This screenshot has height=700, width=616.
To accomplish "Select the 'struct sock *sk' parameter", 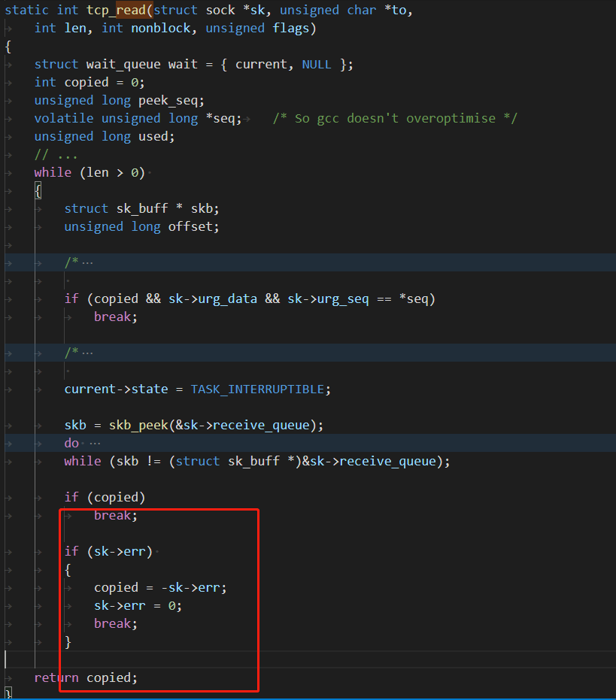I will click(x=210, y=10).
